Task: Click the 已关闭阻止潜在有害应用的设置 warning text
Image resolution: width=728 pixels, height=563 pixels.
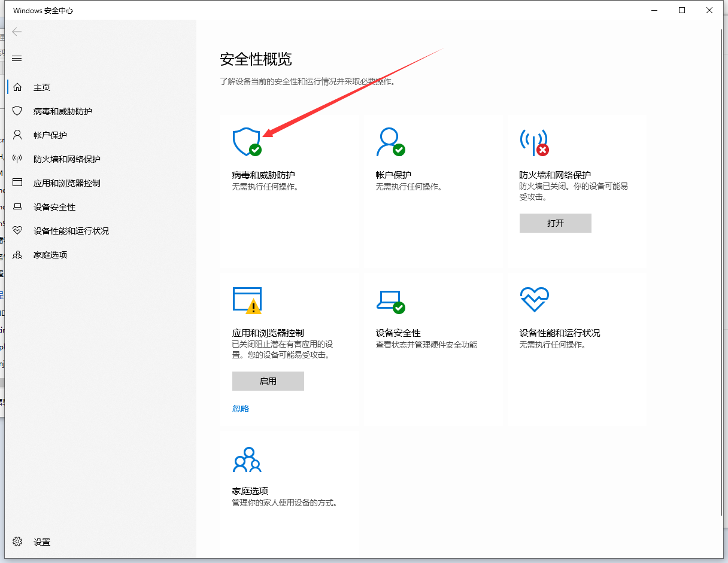Action: (x=282, y=350)
